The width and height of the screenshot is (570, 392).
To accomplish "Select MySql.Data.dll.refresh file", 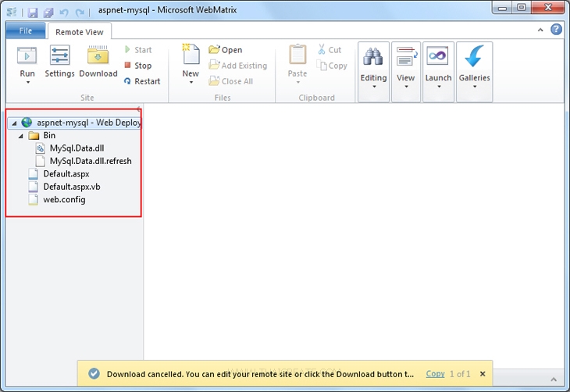I will [84, 161].
